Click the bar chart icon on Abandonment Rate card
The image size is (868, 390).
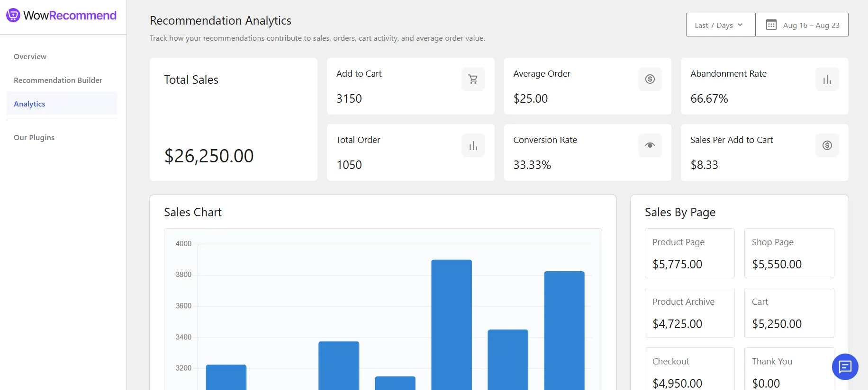pyautogui.click(x=827, y=79)
